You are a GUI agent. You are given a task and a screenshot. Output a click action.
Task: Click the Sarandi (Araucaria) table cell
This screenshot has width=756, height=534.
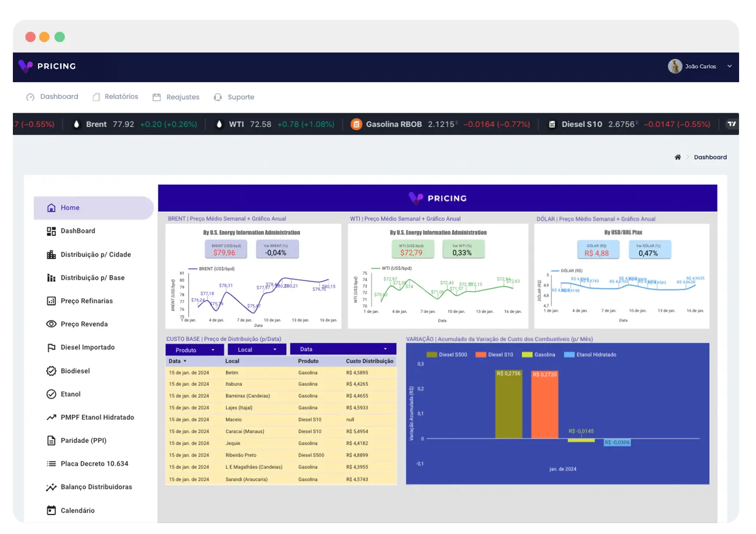[x=246, y=480]
